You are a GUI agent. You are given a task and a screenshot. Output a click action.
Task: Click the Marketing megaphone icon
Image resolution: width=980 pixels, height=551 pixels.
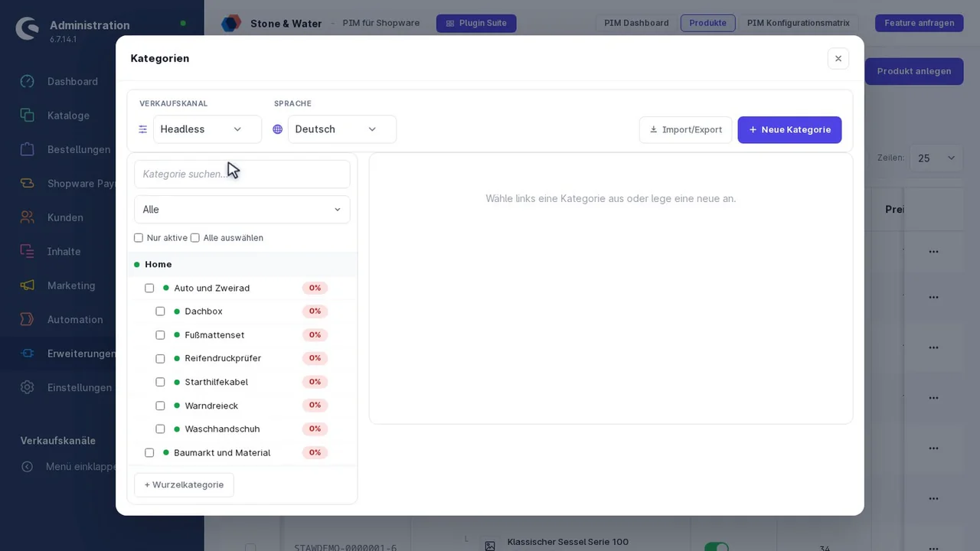click(28, 285)
